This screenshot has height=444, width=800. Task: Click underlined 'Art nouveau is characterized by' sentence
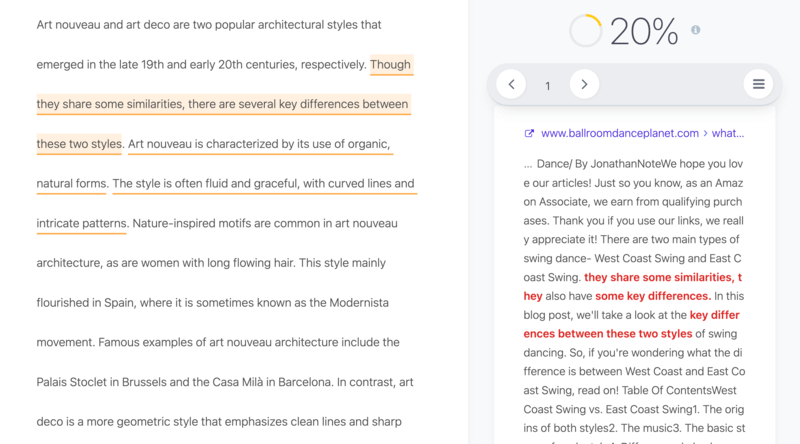click(x=260, y=144)
